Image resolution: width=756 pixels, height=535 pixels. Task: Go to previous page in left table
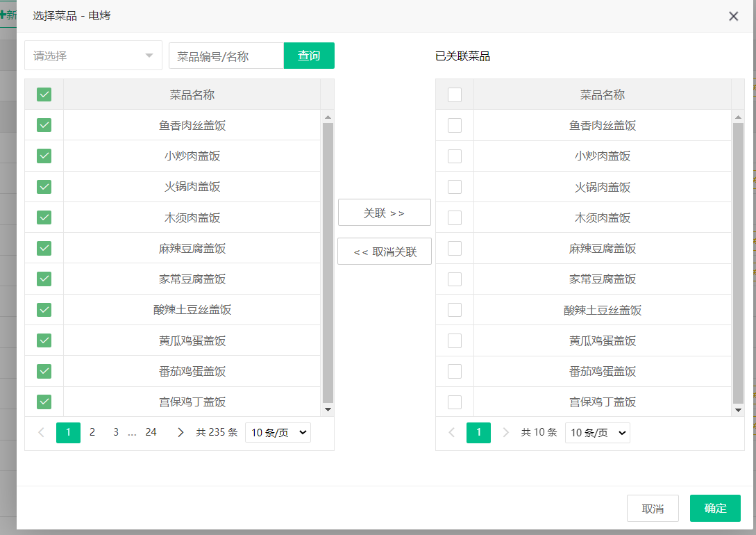(41, 432)
